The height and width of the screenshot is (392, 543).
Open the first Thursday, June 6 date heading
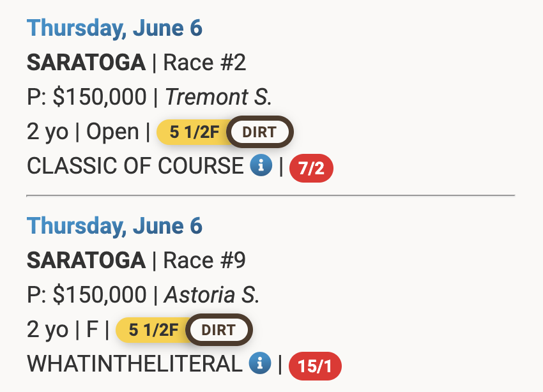(114, 28)
